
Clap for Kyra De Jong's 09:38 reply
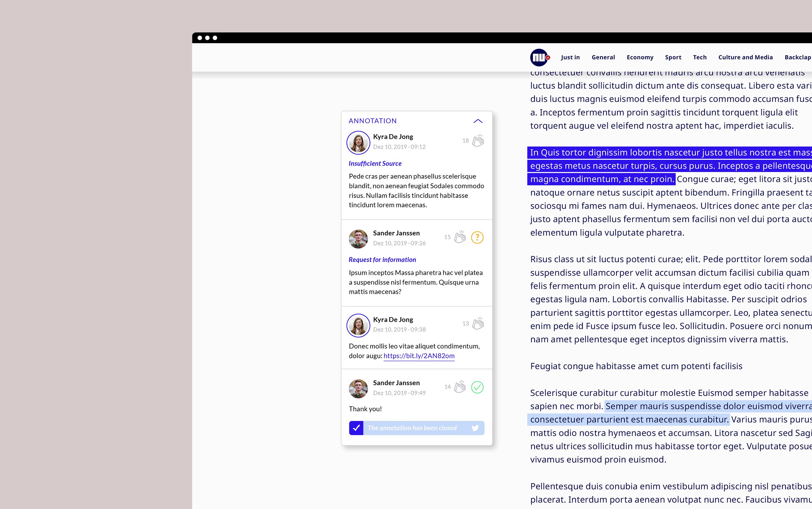point(478,324)
